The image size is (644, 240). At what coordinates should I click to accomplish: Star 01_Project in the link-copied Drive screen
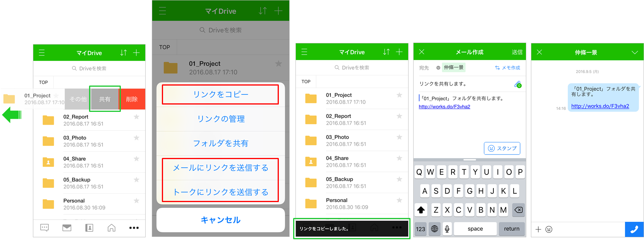399,95
